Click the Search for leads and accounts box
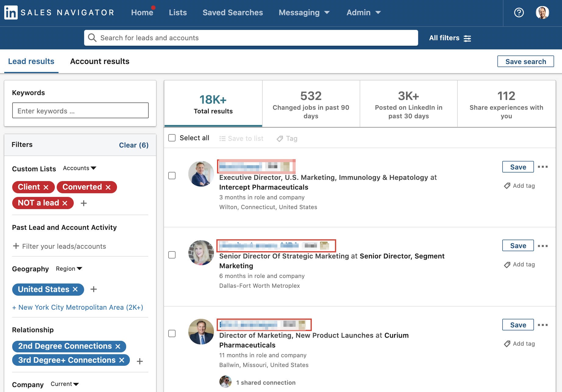Screen dimensions: 562x392 point(251,38)
